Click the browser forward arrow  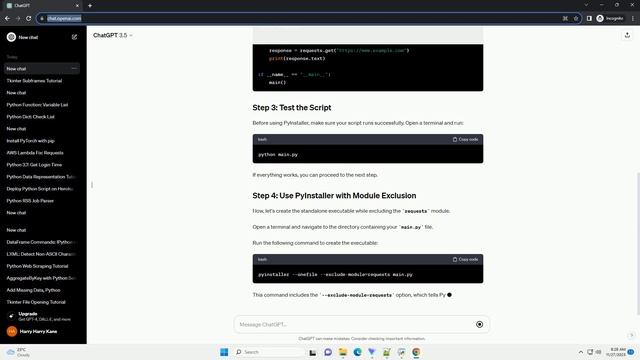tap(18, 18)
